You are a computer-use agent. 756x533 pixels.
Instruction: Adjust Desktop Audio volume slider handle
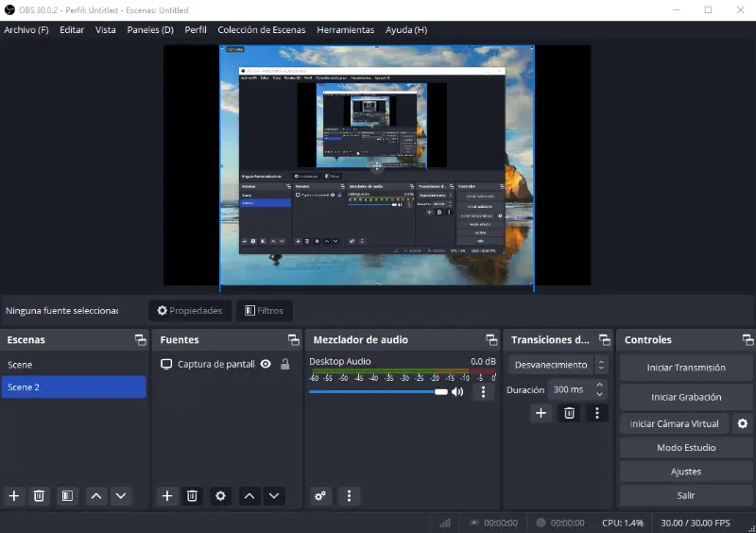pyautogui.click(x=441, y=391)
